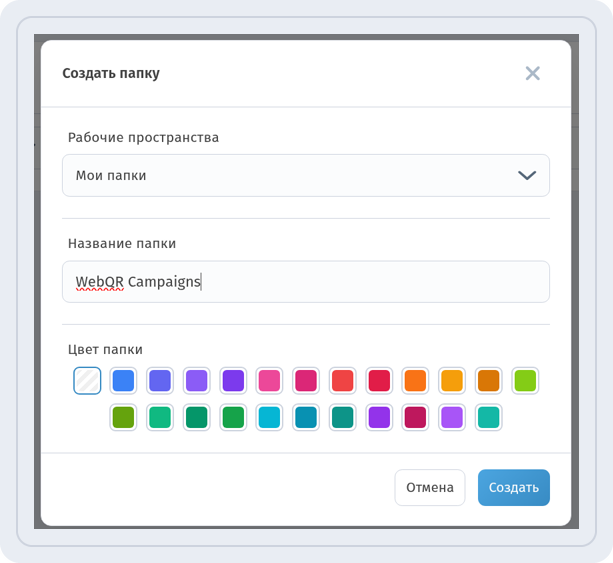Select the pink folder color swatch

[269, 380]
